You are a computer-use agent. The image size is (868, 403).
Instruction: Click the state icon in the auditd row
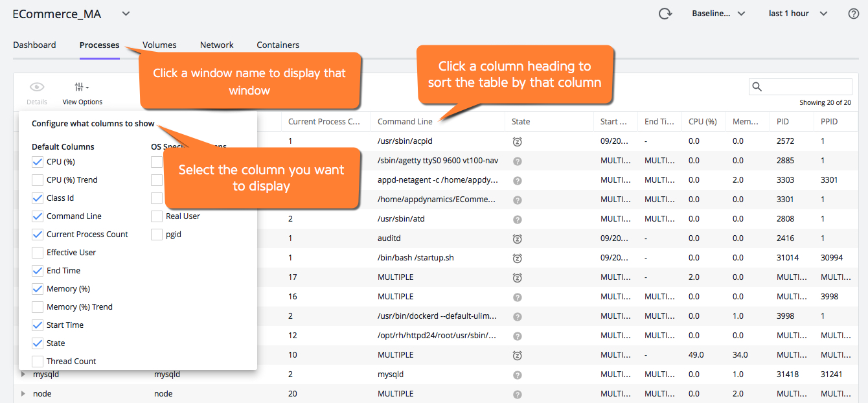click(517, 238)
